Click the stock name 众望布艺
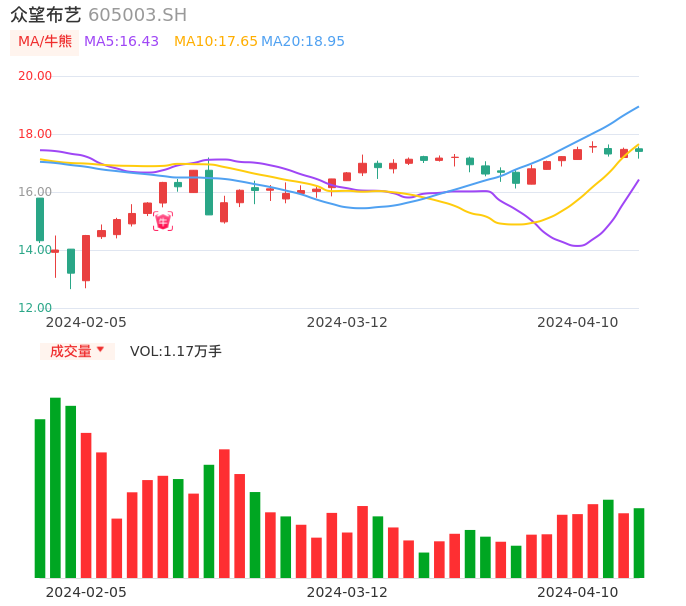Viewport: 686px width, 606px height. pyautogui.click(x=46, y=15)
